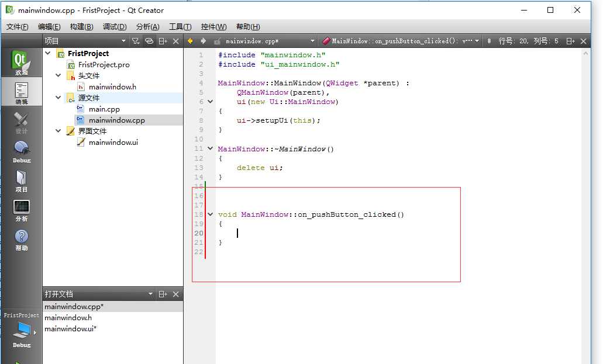Fold on_pushButton_clicked at line 18
603x364 pixels.
[211, 214]
